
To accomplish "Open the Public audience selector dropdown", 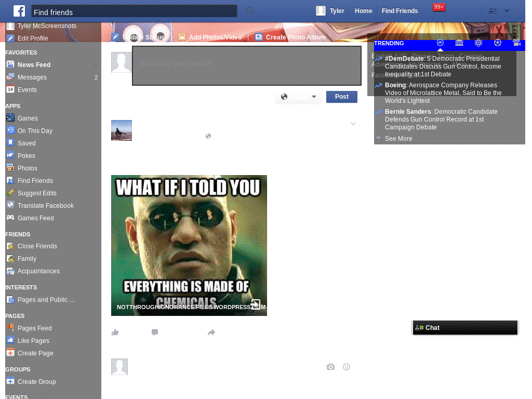I will click(x=298, y=97).
